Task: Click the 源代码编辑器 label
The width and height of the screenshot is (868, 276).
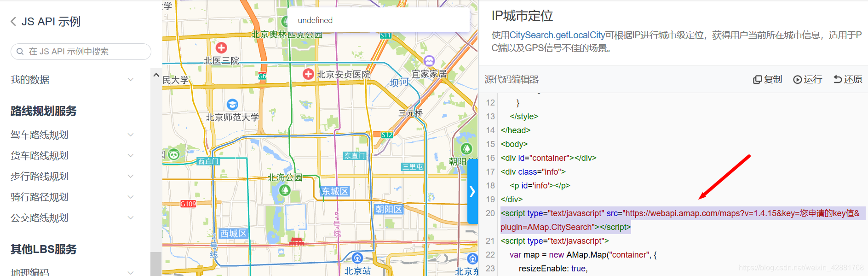Action: click(x=512, y=79)
